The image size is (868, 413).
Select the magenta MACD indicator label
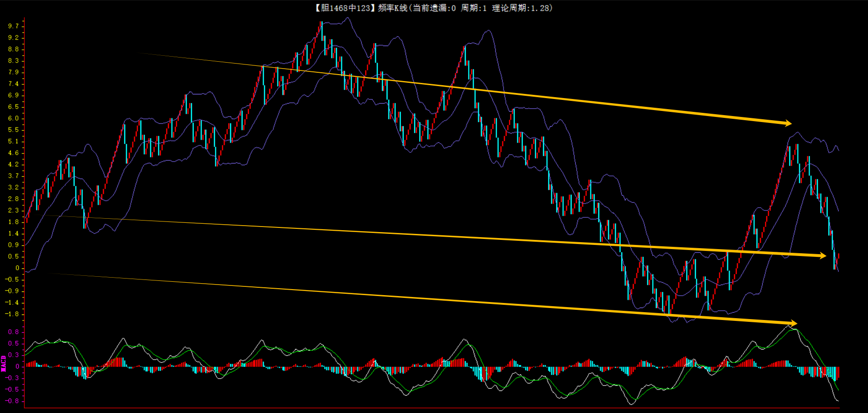4,363
